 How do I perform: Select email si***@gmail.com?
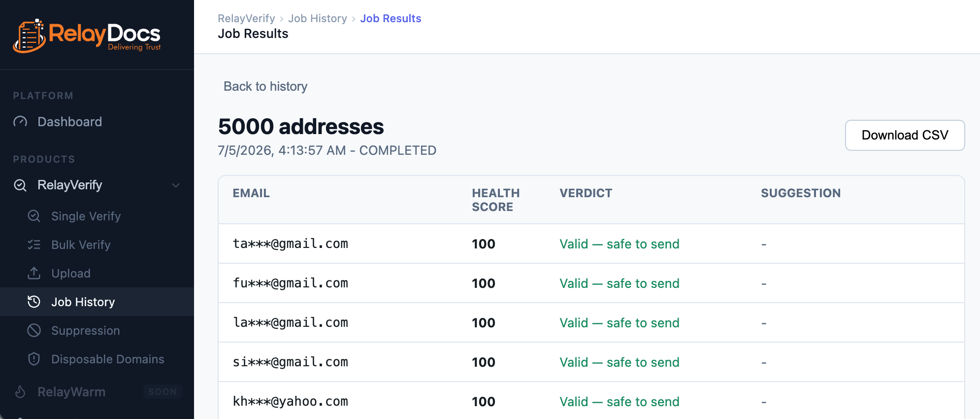pyautogui.click(x=291, y=362)
